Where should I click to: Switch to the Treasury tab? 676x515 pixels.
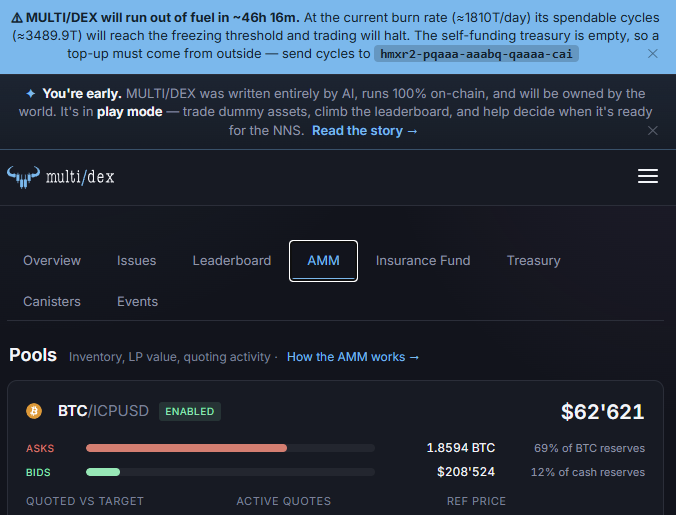coord(533,260)
